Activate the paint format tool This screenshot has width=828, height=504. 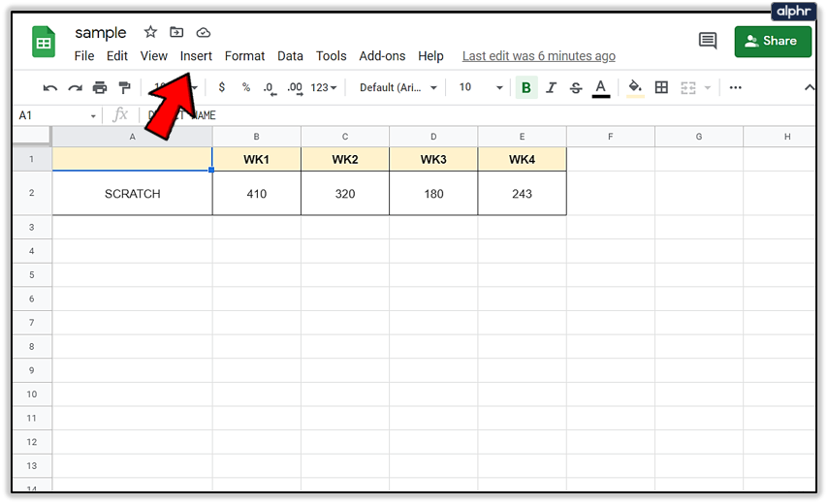(125, 87)
